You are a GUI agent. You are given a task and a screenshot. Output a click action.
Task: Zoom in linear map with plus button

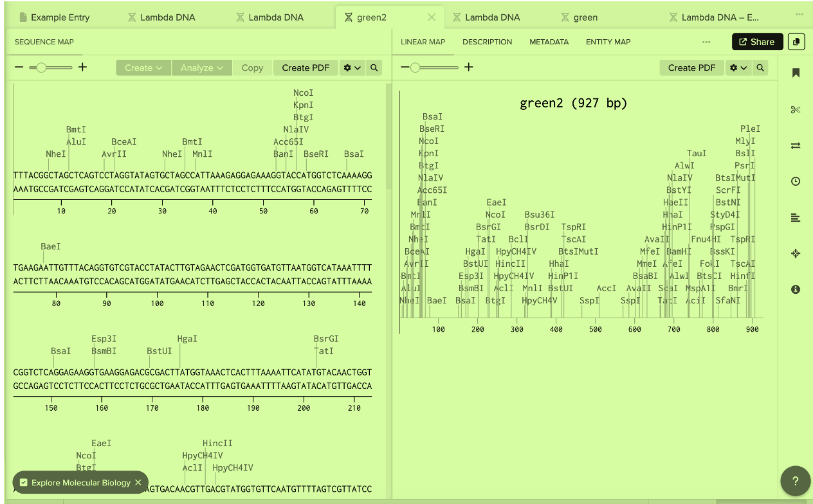[x=469, y=67]
